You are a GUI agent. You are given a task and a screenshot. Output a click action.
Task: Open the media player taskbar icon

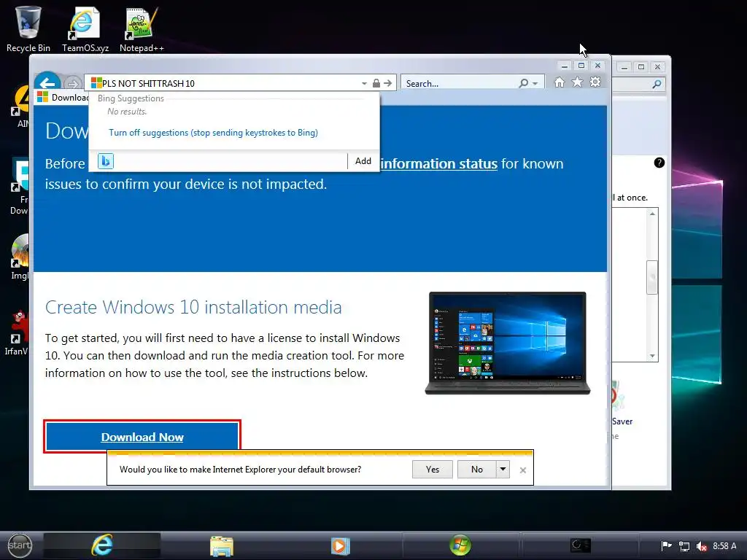(x=340, y=545)
